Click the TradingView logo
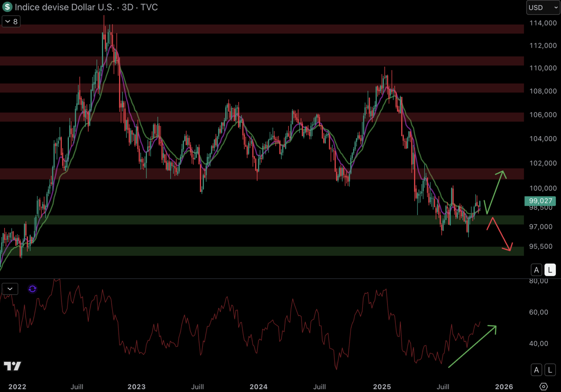 [12, 366]
